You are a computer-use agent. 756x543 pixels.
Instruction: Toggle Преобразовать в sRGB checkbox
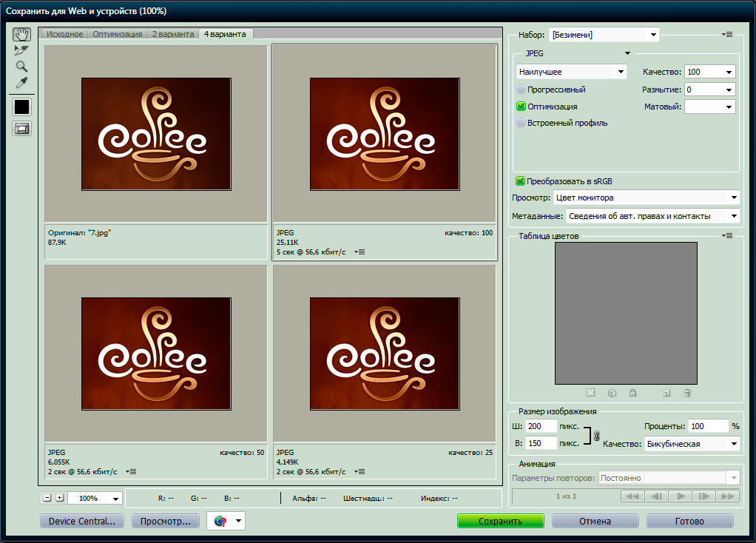tap(520, 181)
